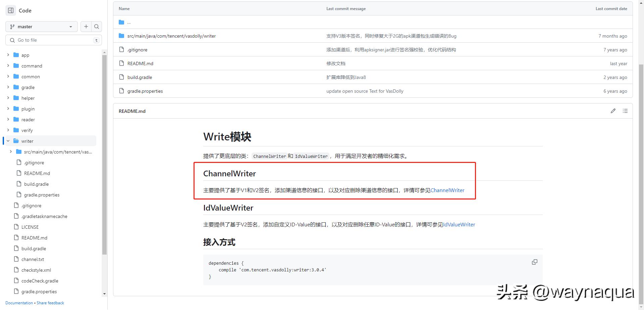
Task: Edit README.md using the pencil icon
Action: point(613,110)
